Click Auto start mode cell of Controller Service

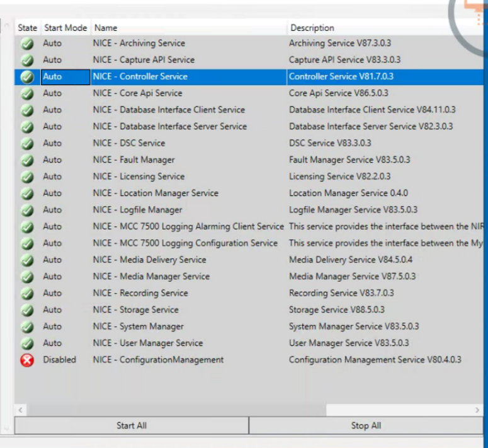coord(65,77)
